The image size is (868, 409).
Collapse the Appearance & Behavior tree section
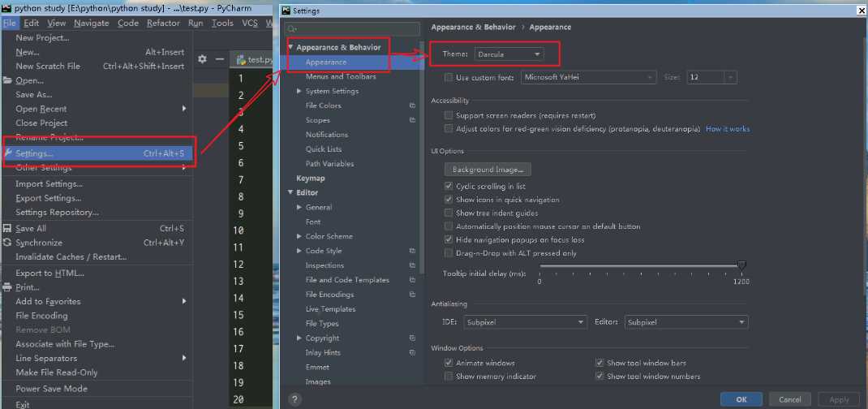(290, 48)
